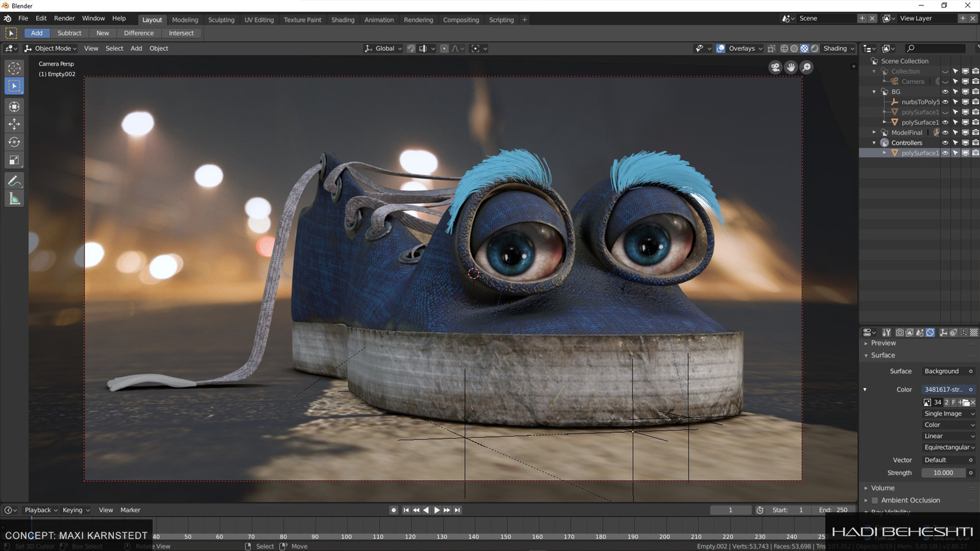Open the Output properties tab
Screen dimensions: 980x551
(910, 332)
